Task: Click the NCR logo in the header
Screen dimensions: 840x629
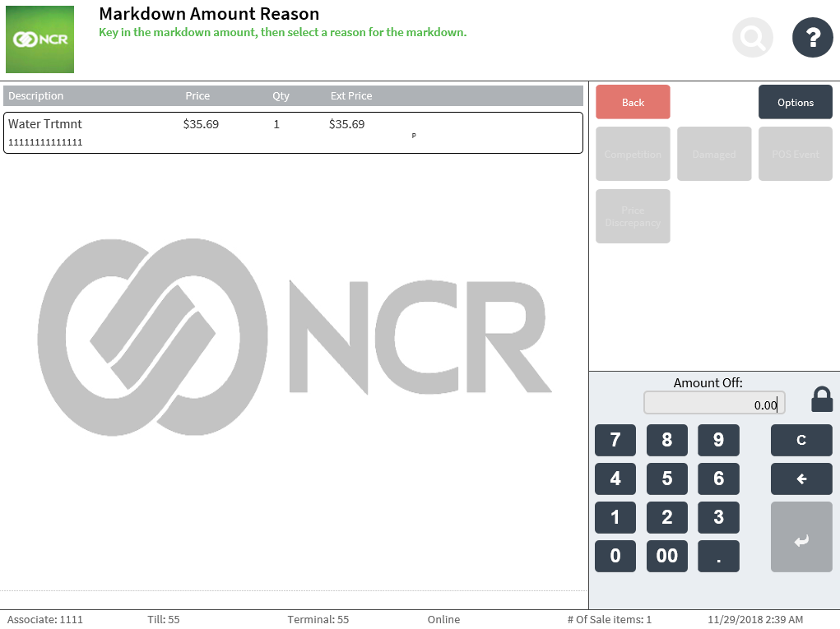Action: pyautogui.click(x=39, y=39)
